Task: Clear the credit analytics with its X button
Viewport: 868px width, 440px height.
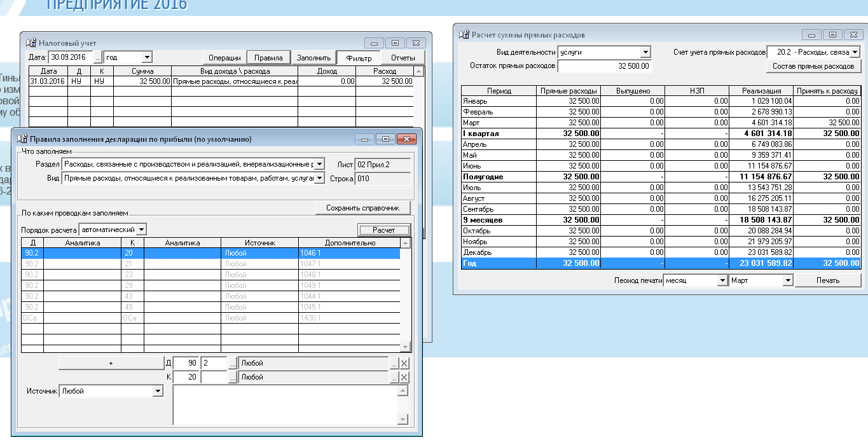Action: pyautogui.click(x=404, y=378)
